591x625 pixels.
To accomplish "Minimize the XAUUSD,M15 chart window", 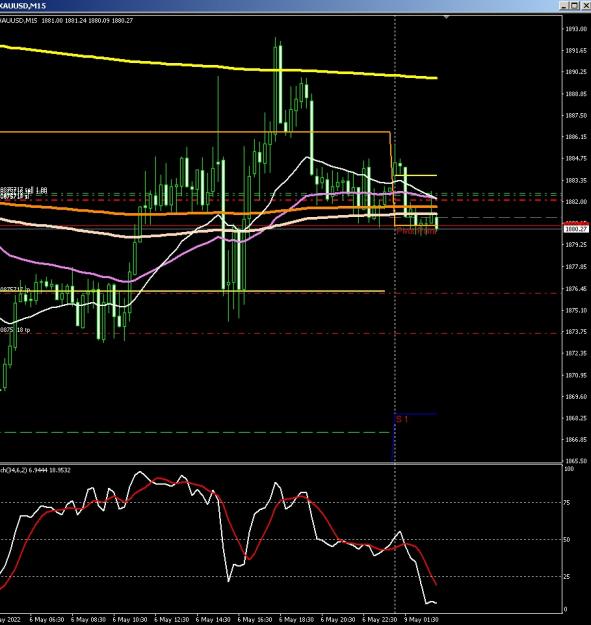I will point(564,5).
